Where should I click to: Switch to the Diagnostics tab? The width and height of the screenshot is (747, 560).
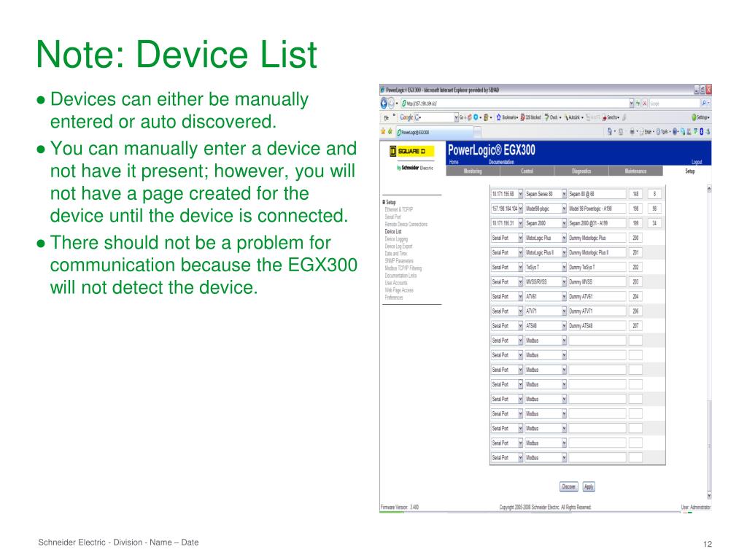point(581,171)
